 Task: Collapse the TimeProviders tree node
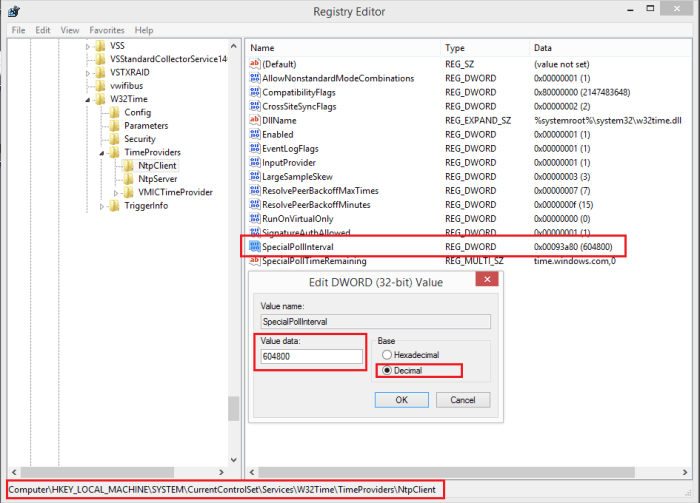[101, 153]
